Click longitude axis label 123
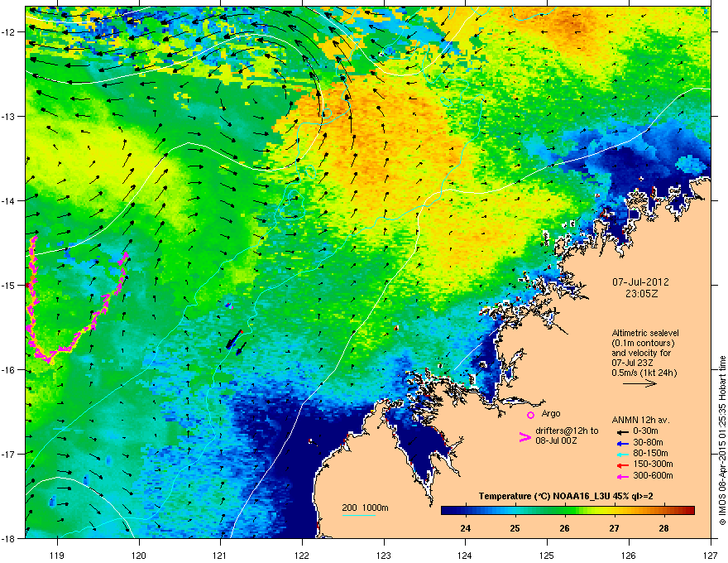The image size is (728, 563). click(384, 555)
